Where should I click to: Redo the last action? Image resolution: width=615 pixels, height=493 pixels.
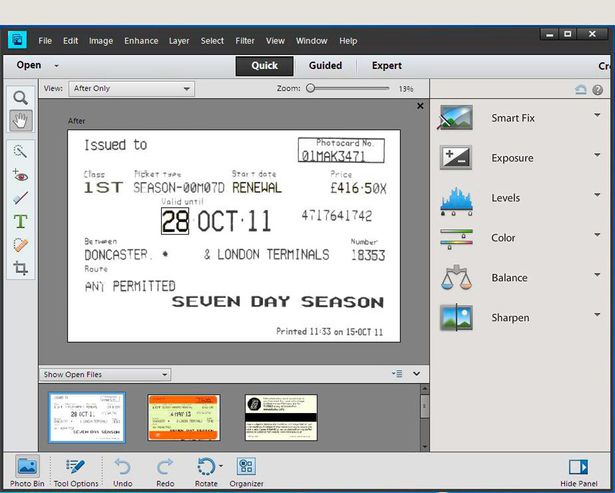point(165,472)
